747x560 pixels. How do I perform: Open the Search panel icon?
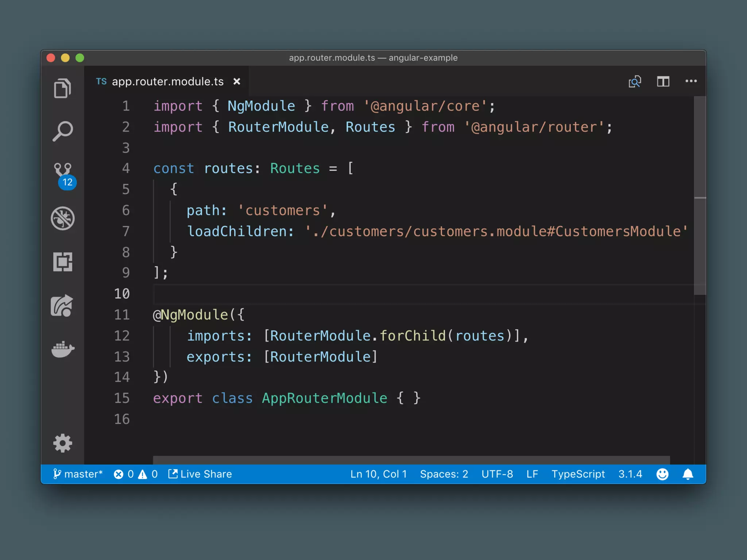[62, 131]
